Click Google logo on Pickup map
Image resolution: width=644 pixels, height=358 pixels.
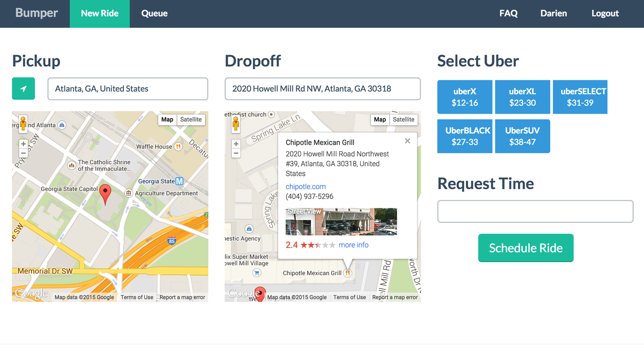coord(31,294)
